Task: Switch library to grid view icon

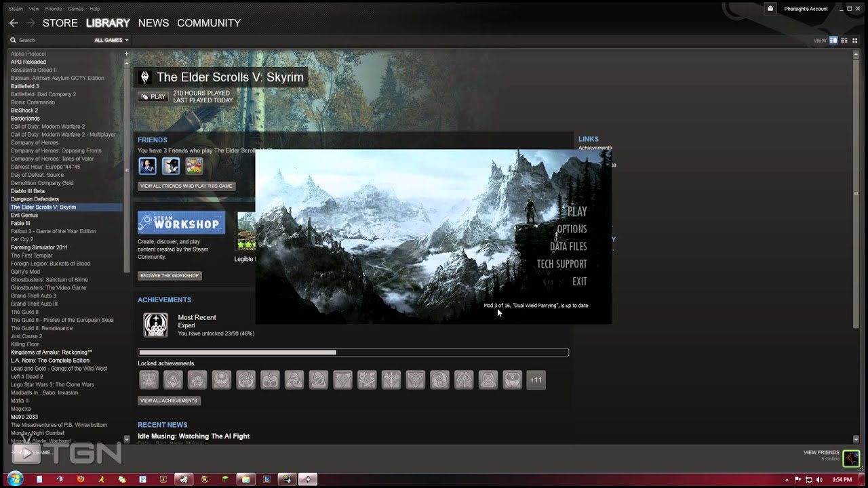Action: pyautogui.click(x=854, y=41)
